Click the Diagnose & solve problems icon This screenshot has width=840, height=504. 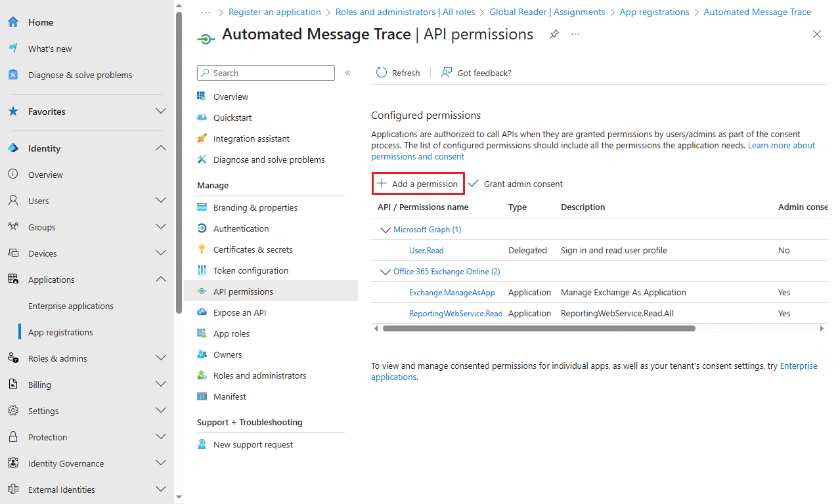point(13,75)
